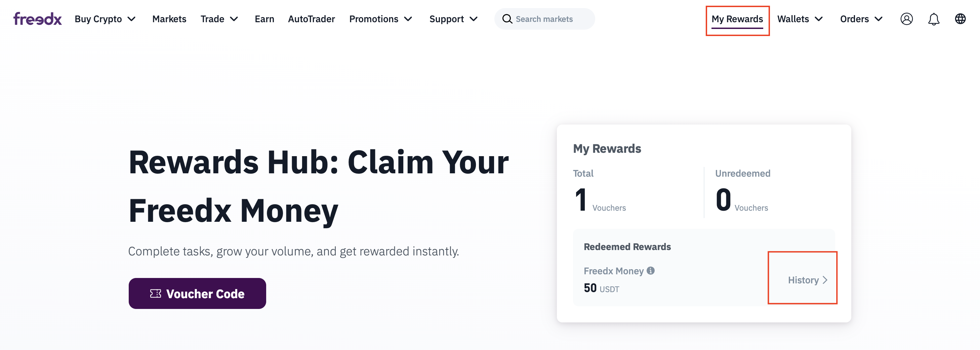Open AutoTrader from the navigation bar
980x350 pixels.
[x=311, y=19]
